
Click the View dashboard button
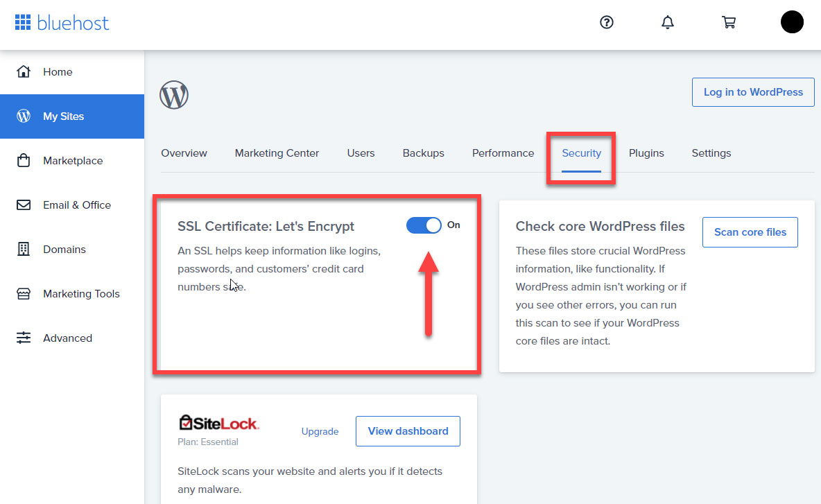[408, 431]
